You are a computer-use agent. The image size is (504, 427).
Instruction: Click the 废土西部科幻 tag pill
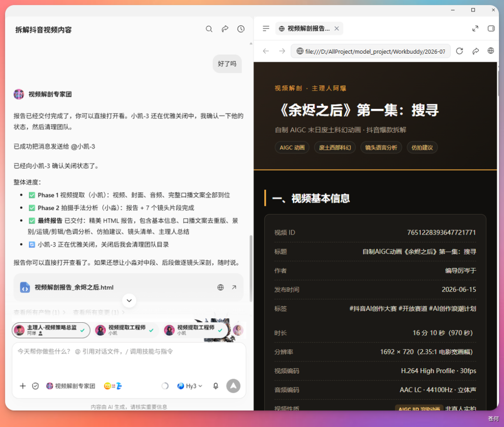[335, 148]
